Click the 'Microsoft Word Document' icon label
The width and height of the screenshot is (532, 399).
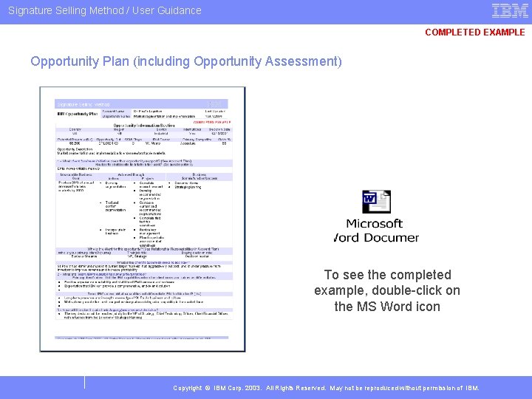point(376,231)
